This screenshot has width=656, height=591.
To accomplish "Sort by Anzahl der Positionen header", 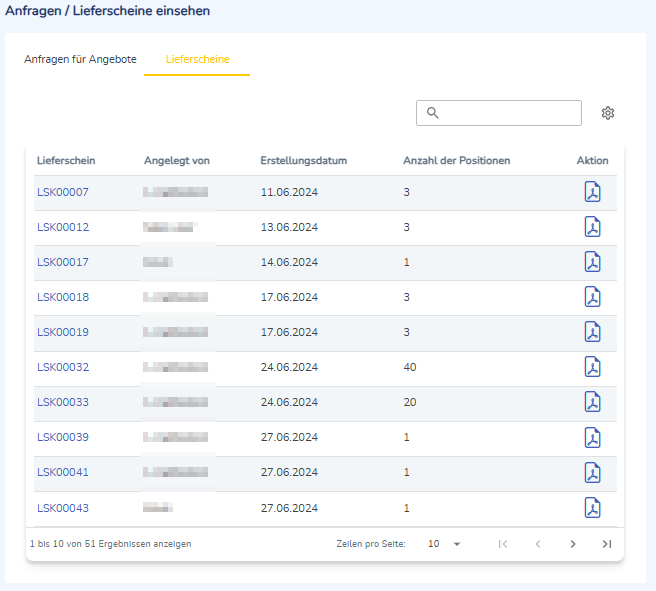I will click(x=456, y=161).
